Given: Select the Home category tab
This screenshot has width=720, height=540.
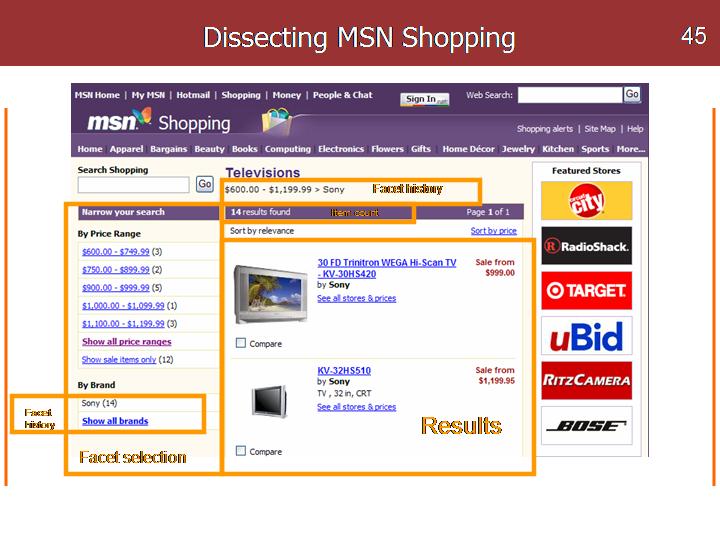Looking at the screenshot, I should [90, 149].
